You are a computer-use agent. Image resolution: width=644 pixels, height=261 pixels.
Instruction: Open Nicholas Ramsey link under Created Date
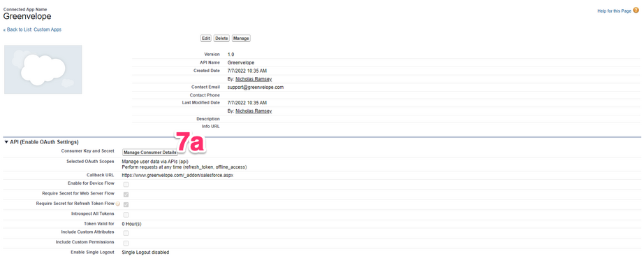254,78
